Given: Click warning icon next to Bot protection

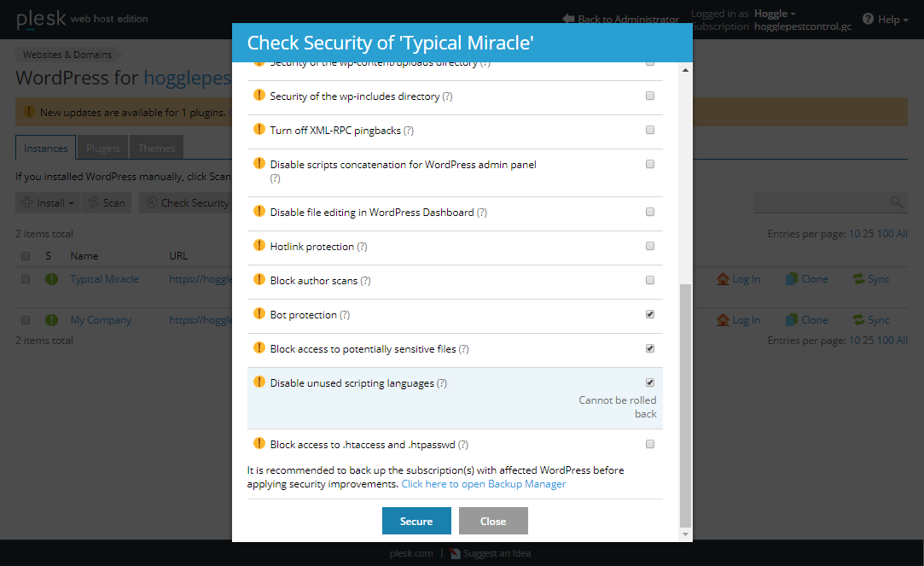Looking at the screenshot, I should tap(259, 314).
